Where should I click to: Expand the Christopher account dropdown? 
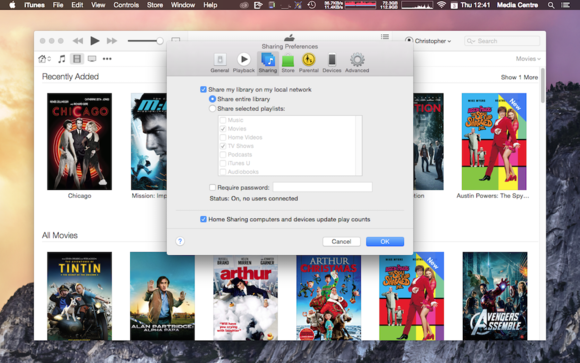click(432, 41)
